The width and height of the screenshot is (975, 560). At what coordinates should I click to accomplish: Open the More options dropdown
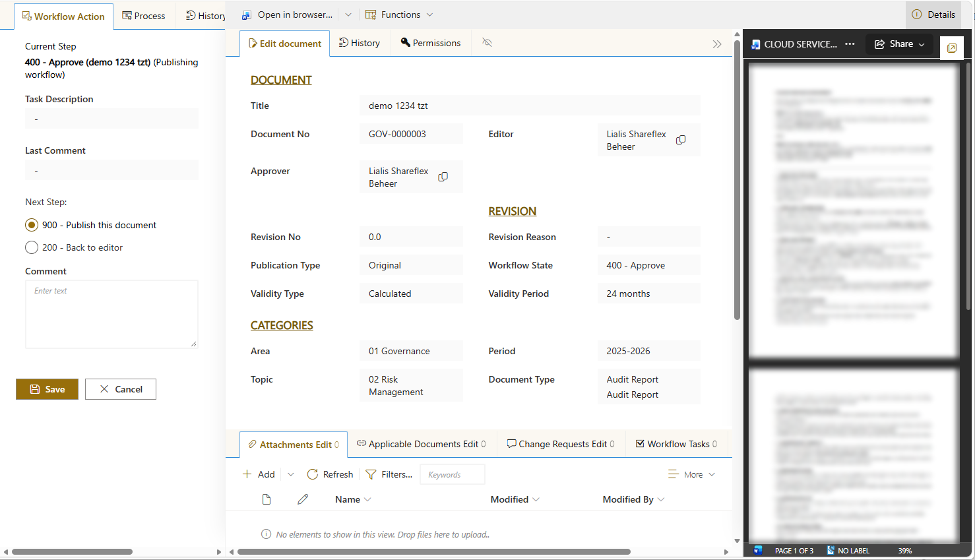click(x=691, y=474)
